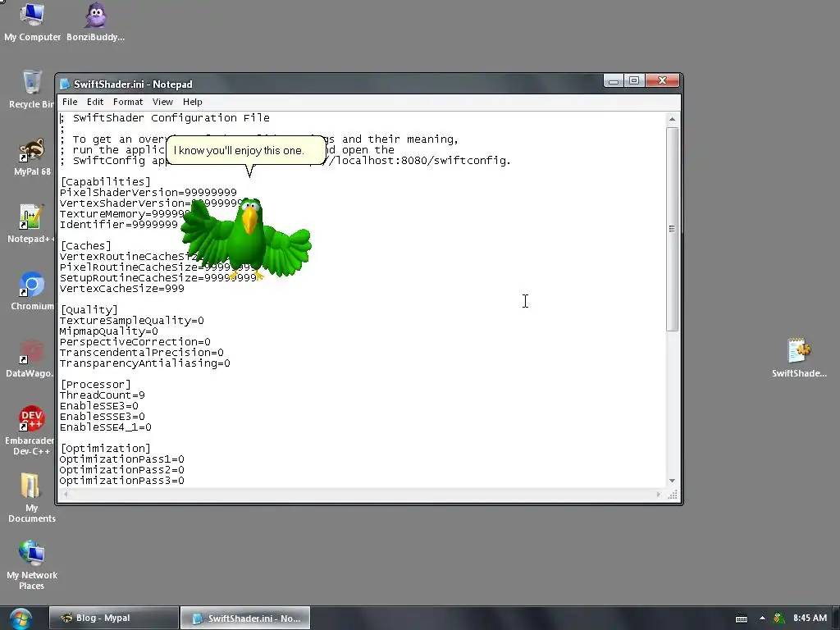Click the Identifier=9999999 line
This screenshot has height=630, width=840.
(x=118, y=225)
